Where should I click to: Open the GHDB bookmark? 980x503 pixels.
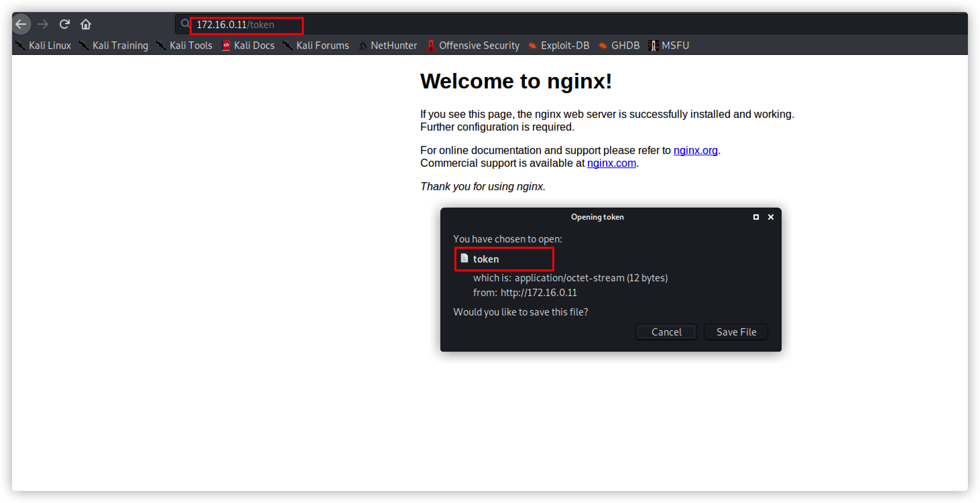619,45
